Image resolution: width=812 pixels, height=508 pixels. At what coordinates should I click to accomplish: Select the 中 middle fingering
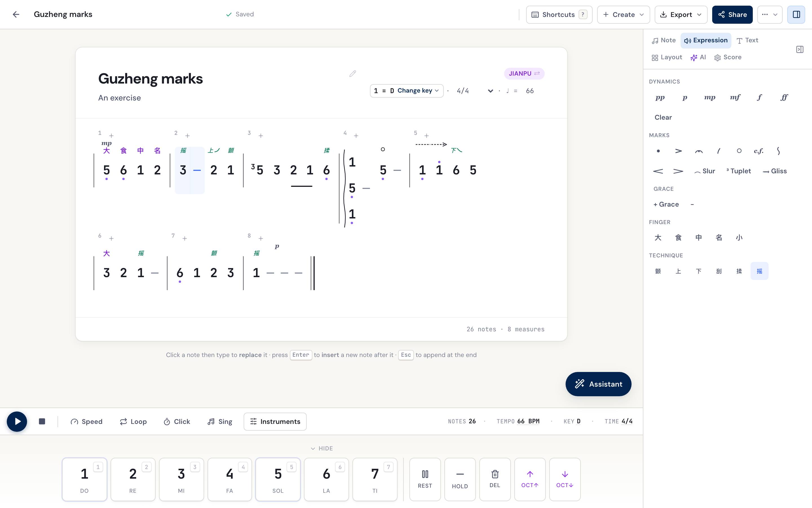pyautogui.click(x=699, y=238)
